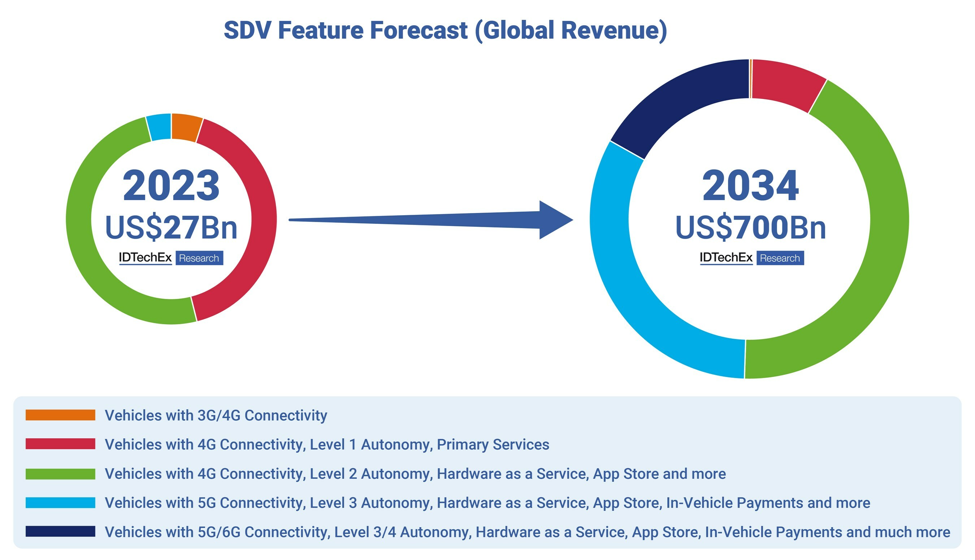Click the light blue Level 3 Autonomy legend swatch
The image size is (975, 560).
click(60, 503)
